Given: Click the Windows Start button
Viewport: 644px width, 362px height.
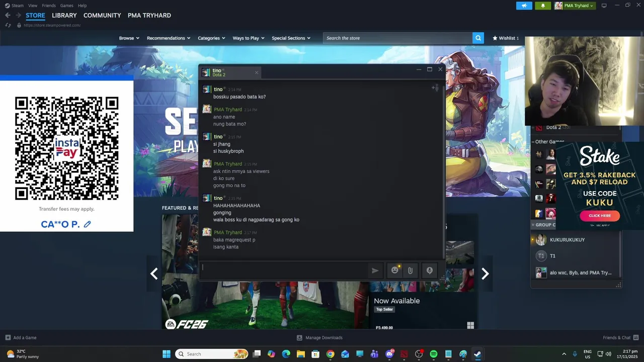Looking at the screenshot, I should pos(167,354).
